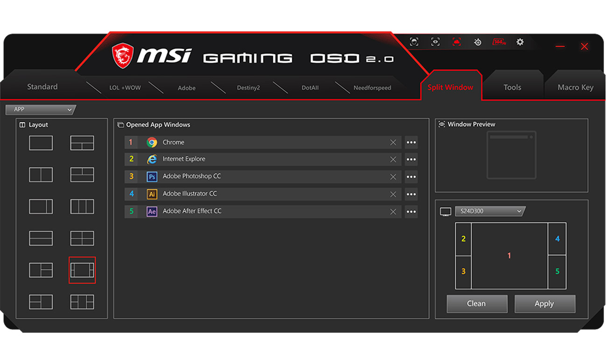The width and height of the screenshot is (607, 364).
Task: Remove Adobe After Effect CC from list
Action: point(393,211)
